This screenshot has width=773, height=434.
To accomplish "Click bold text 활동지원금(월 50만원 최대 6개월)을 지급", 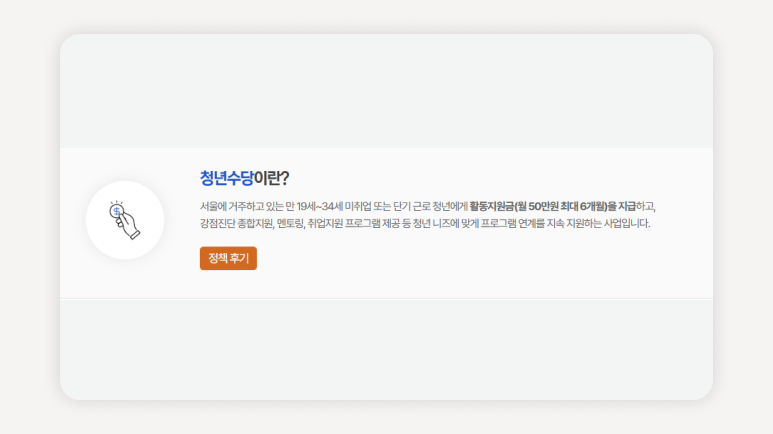I will (553, 206).
